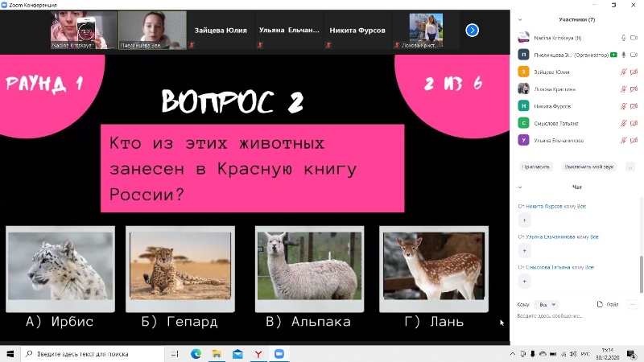The image size is (644, 362).
Task: Open the ellipsis menu next to Выключить мой звук
Action: tap(630, 167)
